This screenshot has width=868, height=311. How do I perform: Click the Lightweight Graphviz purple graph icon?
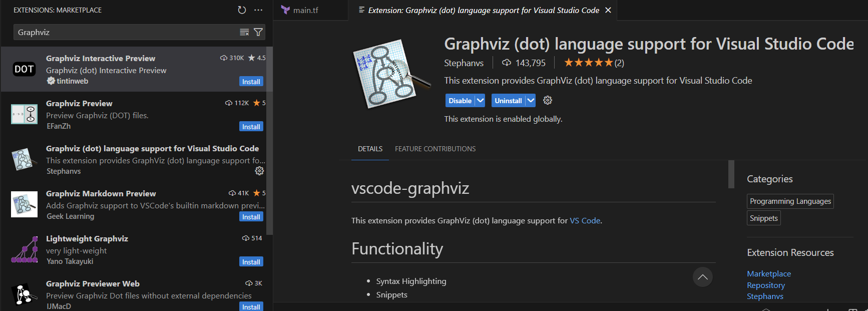(25, 249)
